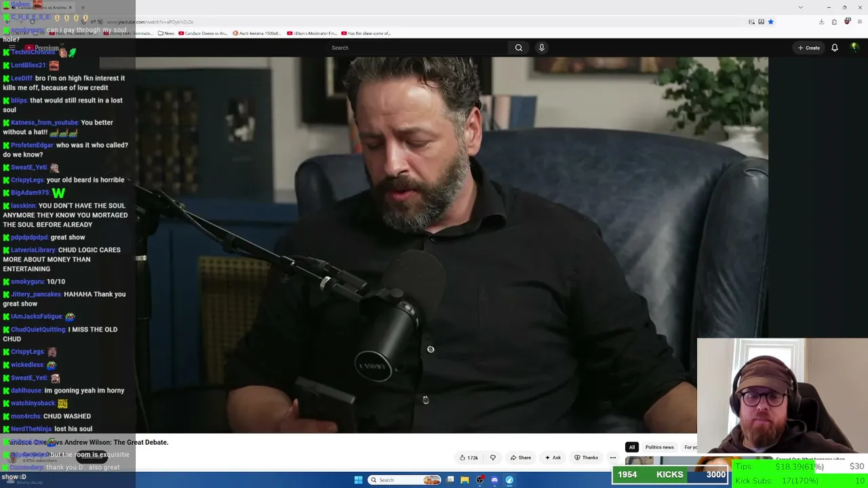
Task: Open the Aunt-Jemima-1500x8 bookmark
Action: coord(256,33)
